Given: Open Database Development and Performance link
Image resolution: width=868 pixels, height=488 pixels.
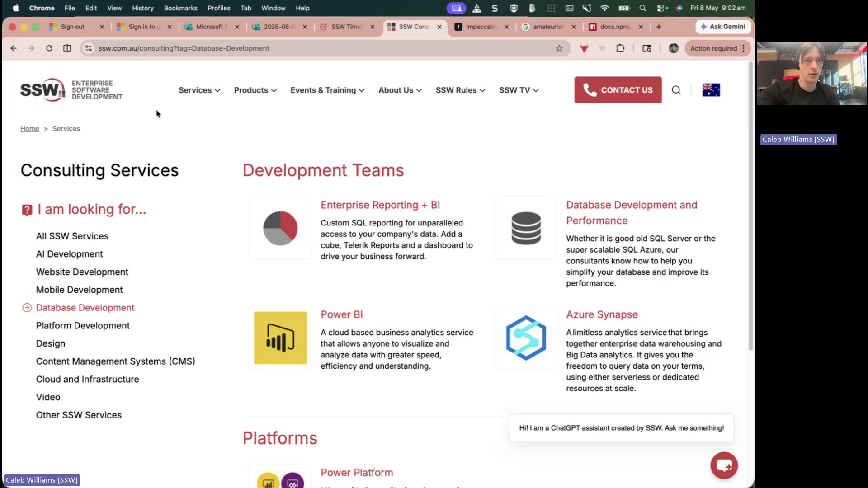Looking at the screenshot, I should [632, 213].
